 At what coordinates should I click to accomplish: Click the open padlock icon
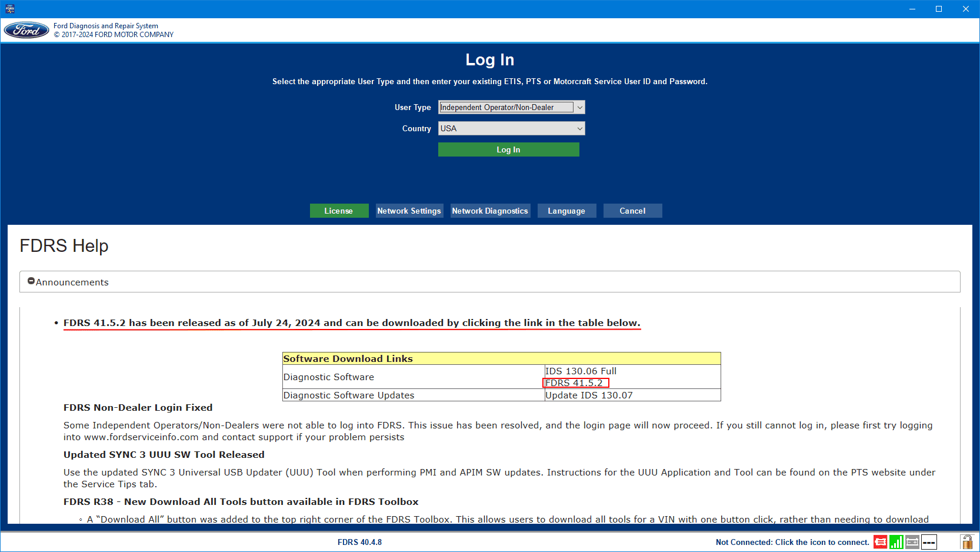[966, 542]
